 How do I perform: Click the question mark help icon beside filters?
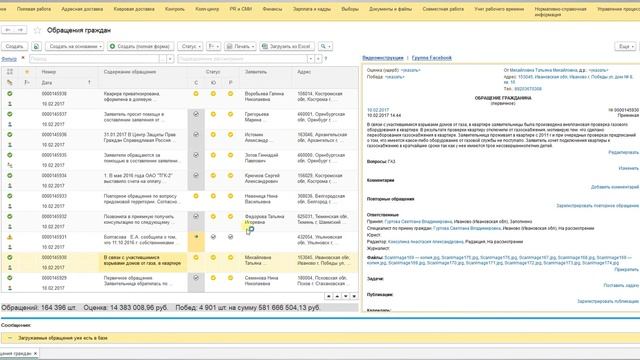pyautogui.click(x=326, y=59)
